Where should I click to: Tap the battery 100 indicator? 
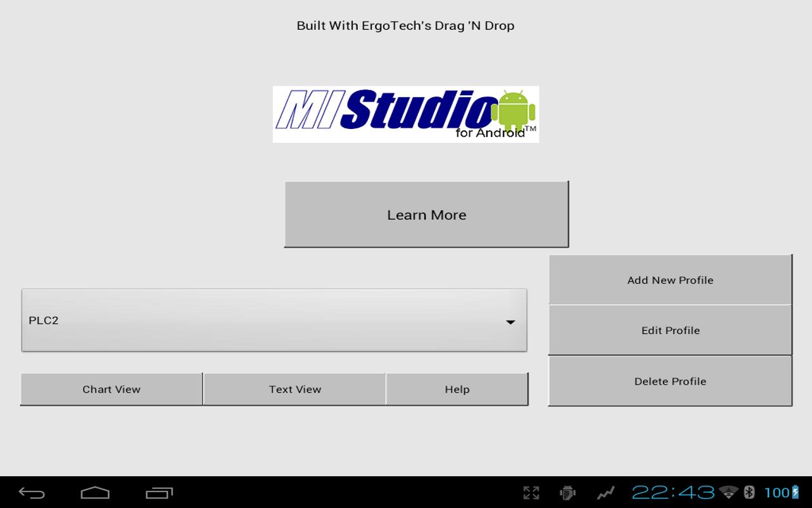pos(782,493)
